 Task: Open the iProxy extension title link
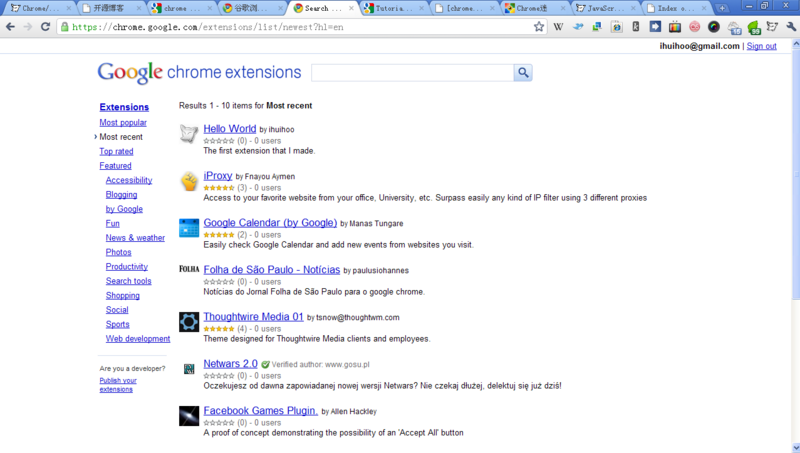point(218,176)
